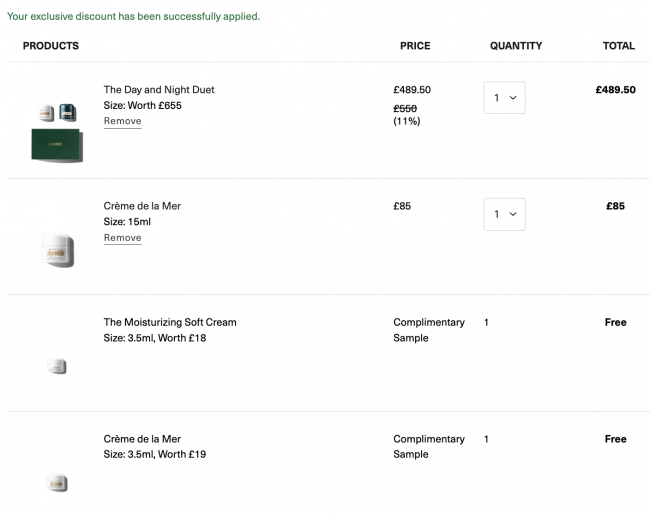Click the struck-through £550 original price
The height and width of the screenshot is (514, 650).
405,109
